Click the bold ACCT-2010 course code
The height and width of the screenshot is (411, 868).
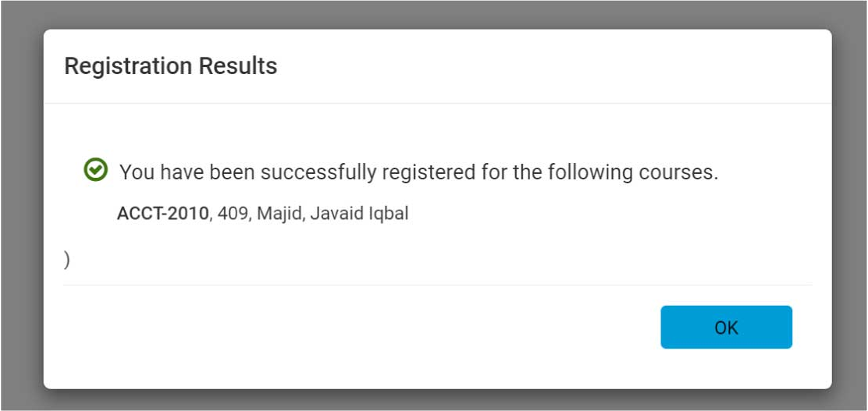click(x=163, y=213)
